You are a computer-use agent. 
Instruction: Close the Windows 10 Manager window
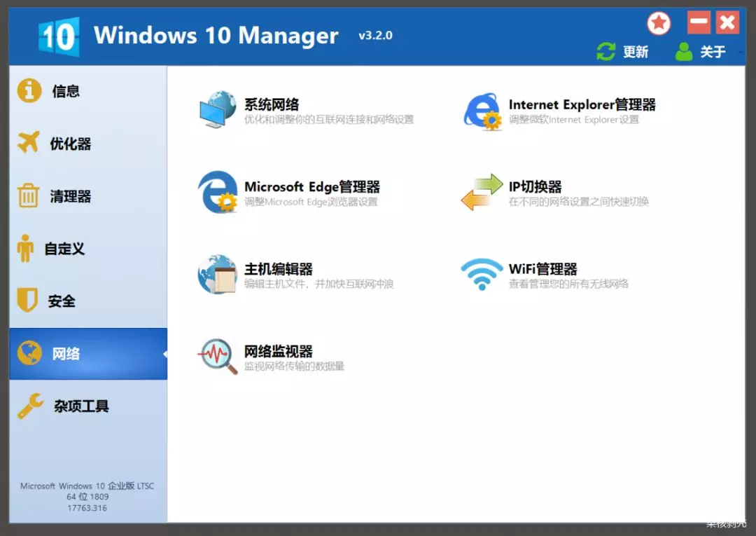coord(727,22)
